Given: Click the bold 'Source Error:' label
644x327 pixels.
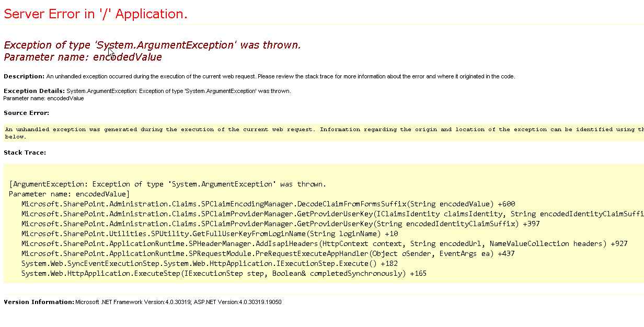Looking at the screenshot, I should (27, 113).
